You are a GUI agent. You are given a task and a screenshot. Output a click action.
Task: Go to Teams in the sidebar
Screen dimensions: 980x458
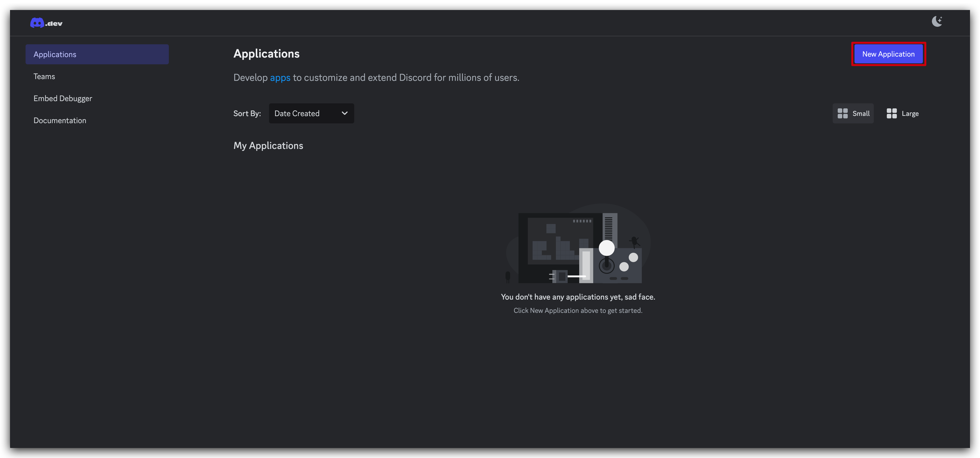44,76
